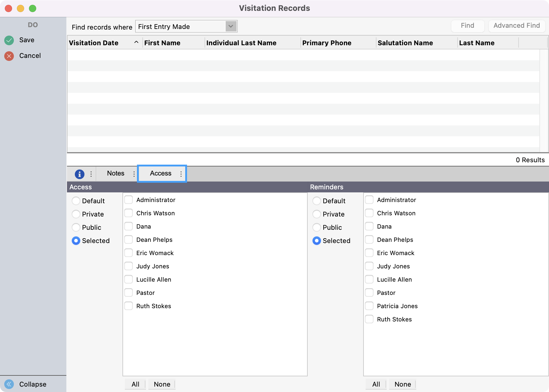Check Ruth Stokes in the Access list

pyautogui.click(x=128, y=305)
